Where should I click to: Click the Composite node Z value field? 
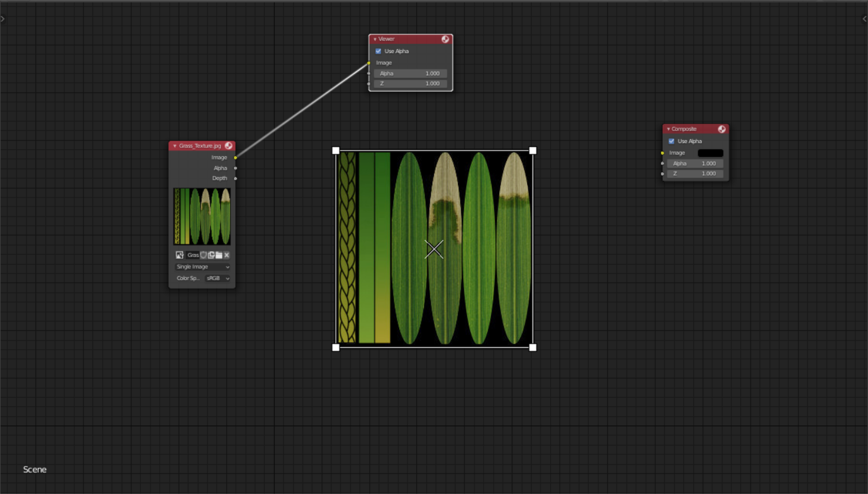pos(695,174)
